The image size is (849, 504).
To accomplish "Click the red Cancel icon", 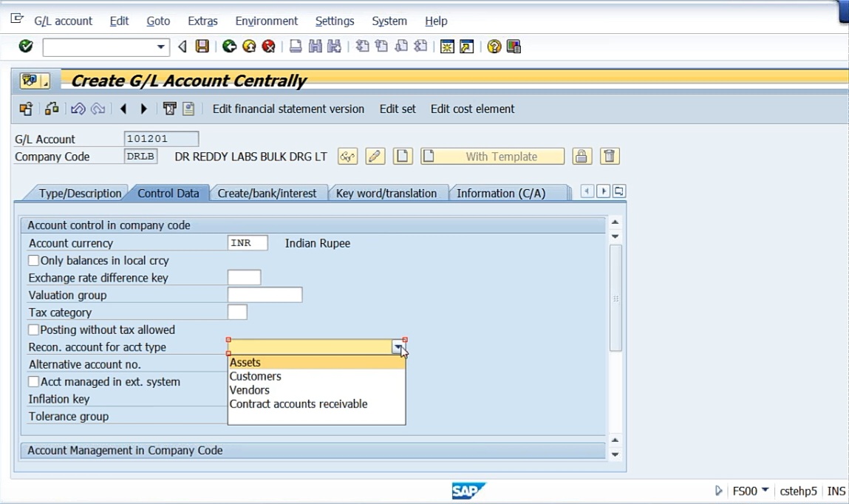I will click(268, 47).
